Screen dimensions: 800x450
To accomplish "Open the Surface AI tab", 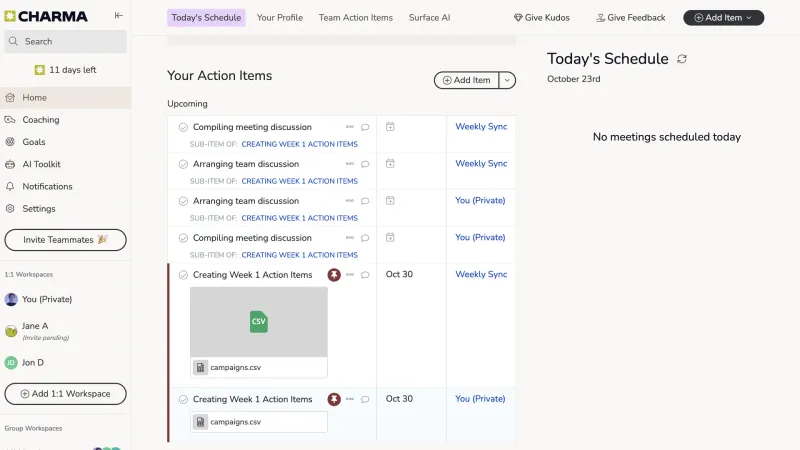I will point(429,18).
